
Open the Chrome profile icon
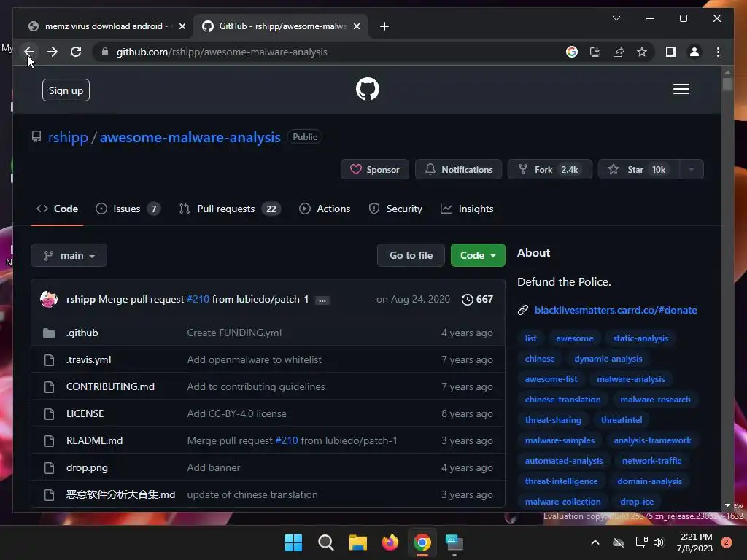[694, 52]
